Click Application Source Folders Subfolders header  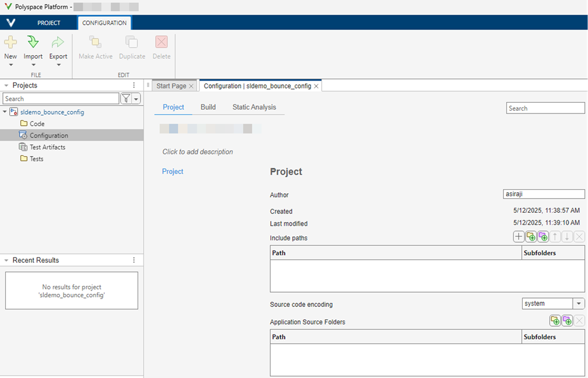(x=553, y=337)
